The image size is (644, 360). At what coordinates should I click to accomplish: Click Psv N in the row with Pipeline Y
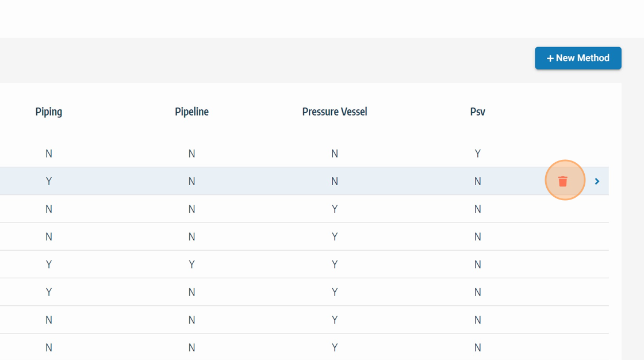click(x=477, y=265)
